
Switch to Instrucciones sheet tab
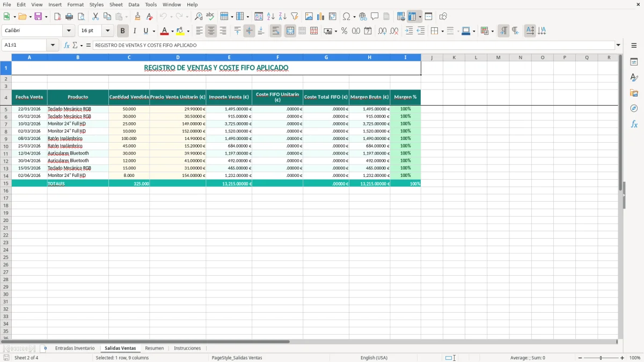click(x=187, y=348)
